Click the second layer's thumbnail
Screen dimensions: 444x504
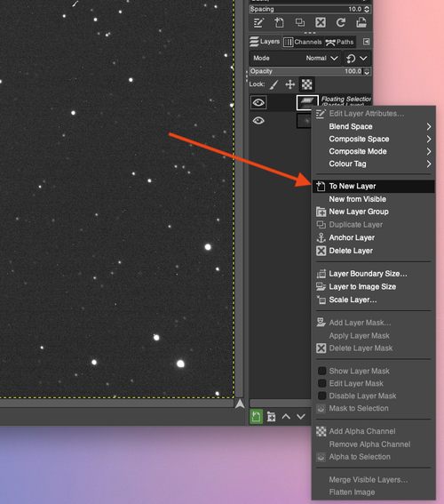point(304,121)
